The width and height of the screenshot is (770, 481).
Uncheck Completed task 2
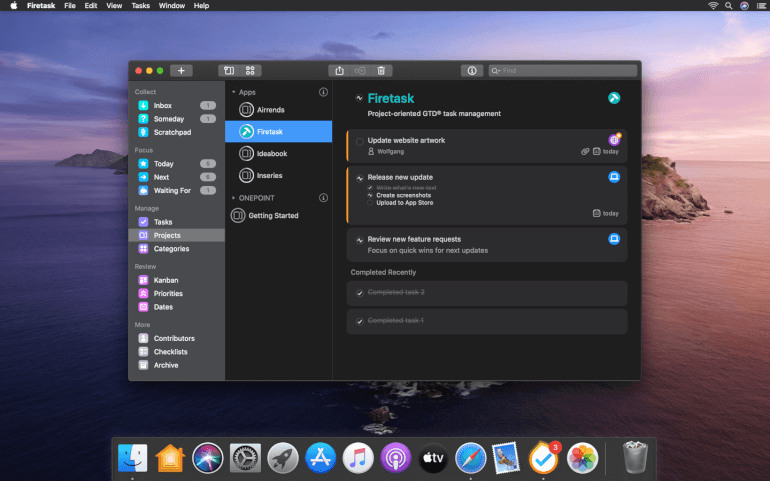click(359, 293)
